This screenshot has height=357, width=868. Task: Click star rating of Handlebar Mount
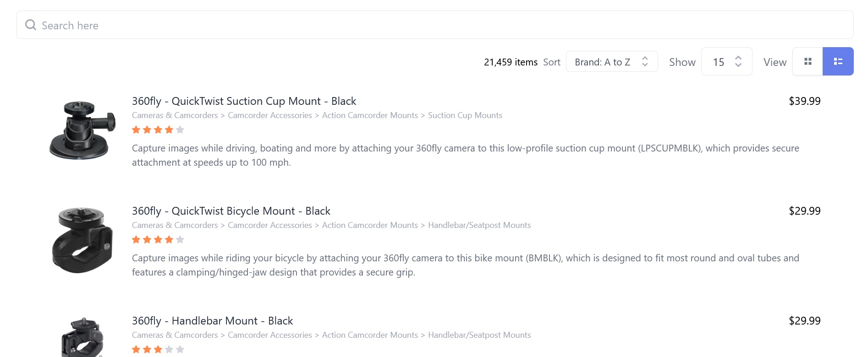(158, 349)
